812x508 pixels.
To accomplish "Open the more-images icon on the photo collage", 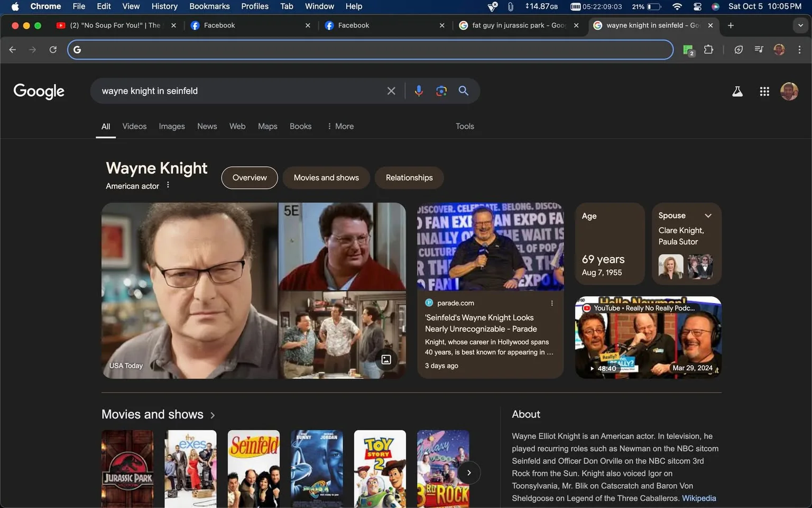I will (386, 360).
